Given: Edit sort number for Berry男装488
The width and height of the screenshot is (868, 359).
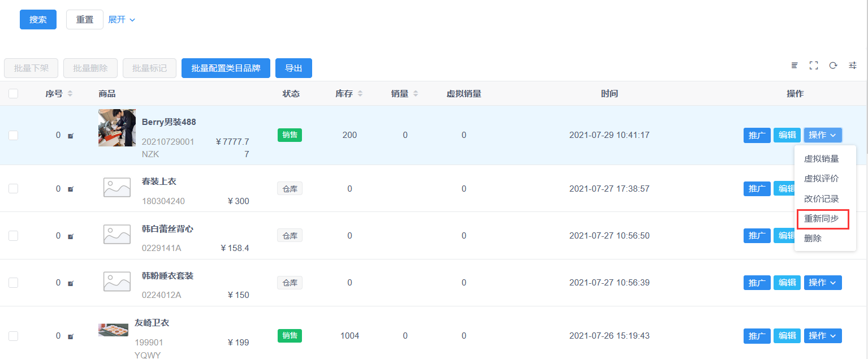Looking at the screenshot, I should (x=71, y=136).
